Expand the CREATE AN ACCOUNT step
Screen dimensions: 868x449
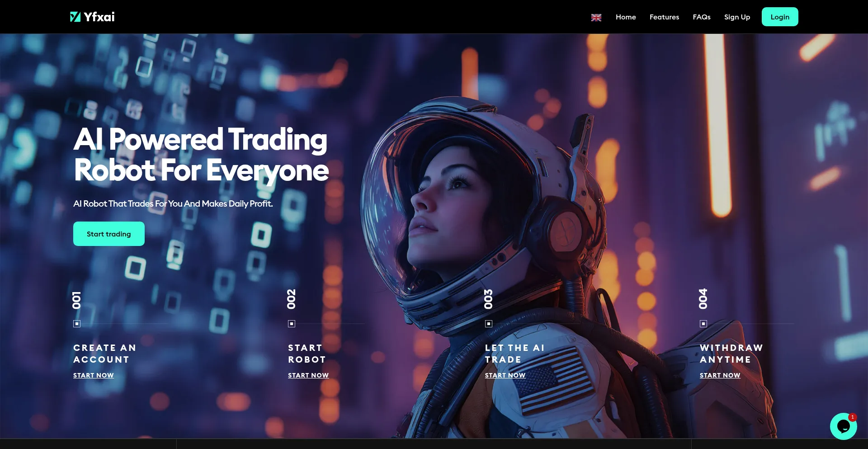coord(93,375)
